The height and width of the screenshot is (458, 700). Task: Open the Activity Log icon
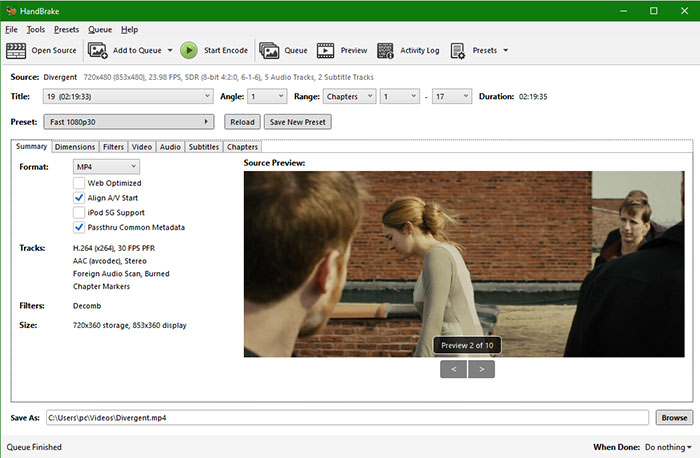pyautogui.click(x=385, y=50)
